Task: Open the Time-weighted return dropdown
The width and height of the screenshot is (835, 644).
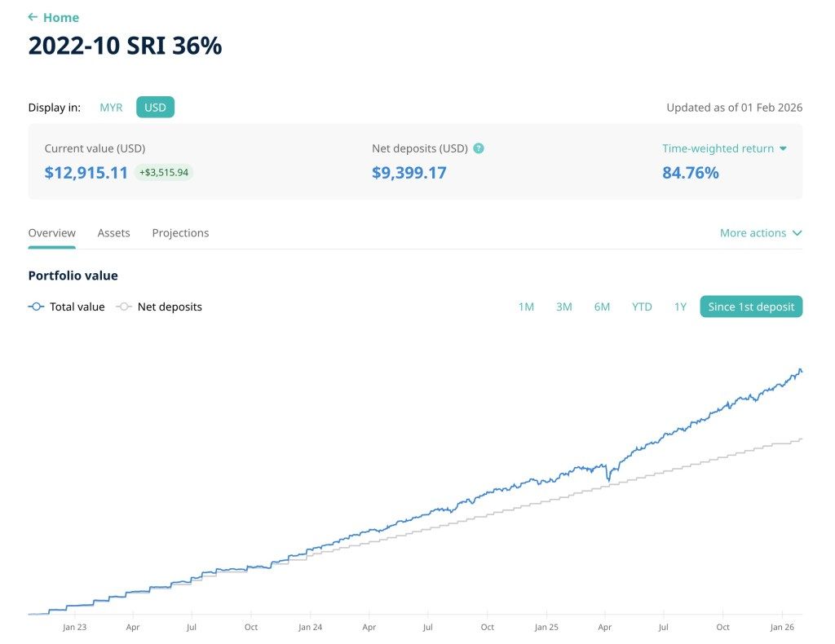Action: (724, 148)
